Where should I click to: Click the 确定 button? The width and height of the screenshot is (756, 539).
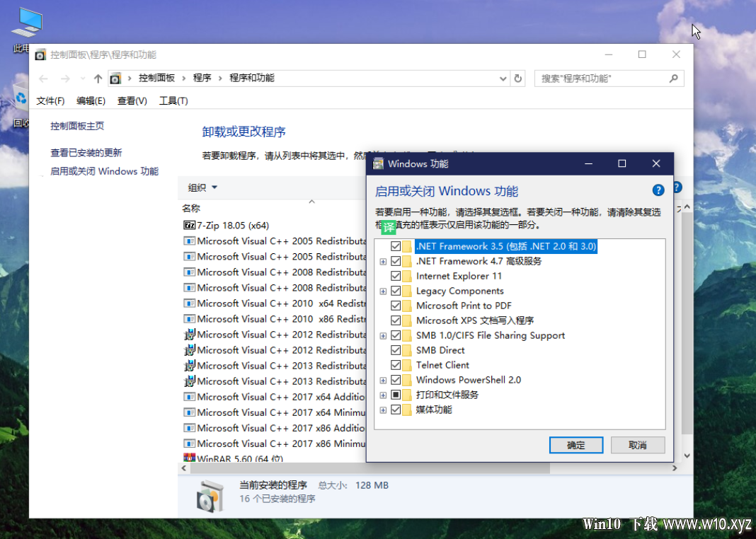[x=576, y=445]
